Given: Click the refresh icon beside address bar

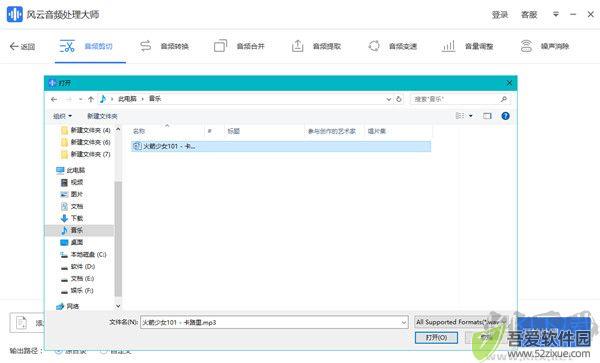Looking at the screenshot, I should tap(399, 99).
